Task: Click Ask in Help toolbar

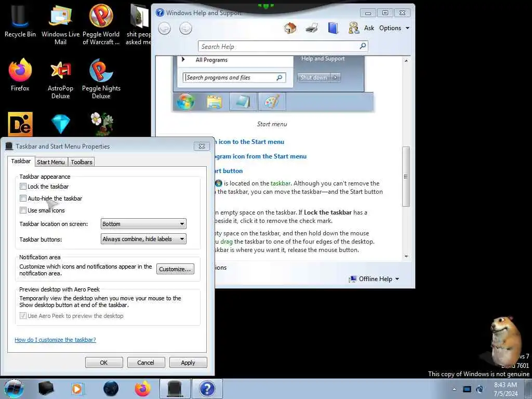Action: tap(369, 28)
